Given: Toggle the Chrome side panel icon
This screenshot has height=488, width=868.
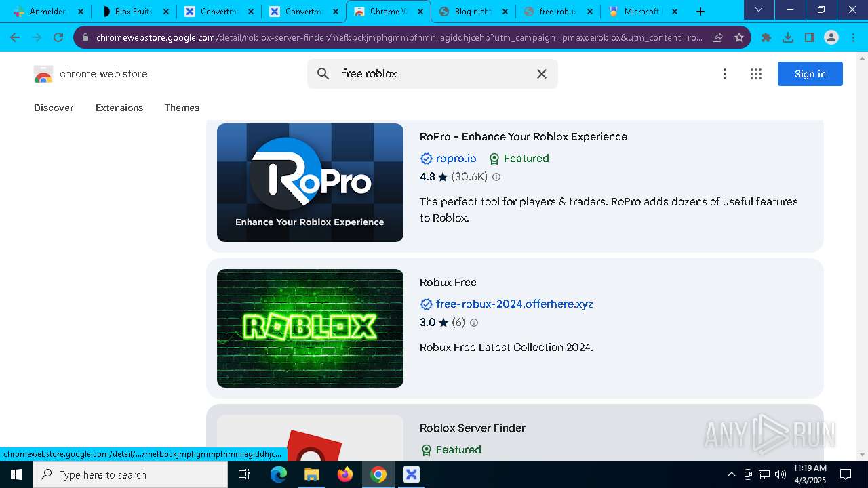Looking at the screenshot, I should coord(810,37).
